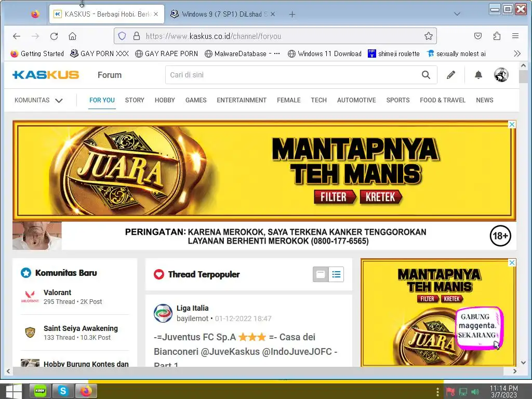This screenshot has height=399, width=532.
Task: Click the horizontal scroll right arrow
Action: click(x=515, y=371)
